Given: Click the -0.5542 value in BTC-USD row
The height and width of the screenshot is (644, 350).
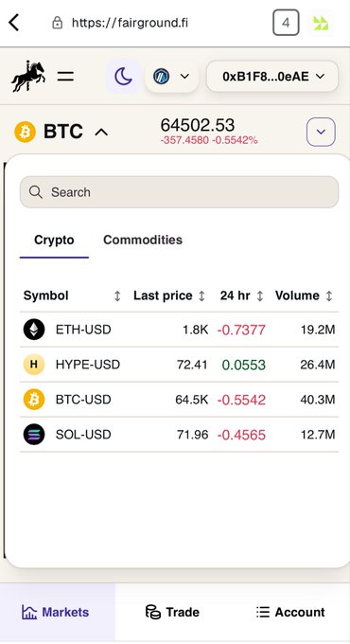Looking at the screenshot, I should coord(241,400).
